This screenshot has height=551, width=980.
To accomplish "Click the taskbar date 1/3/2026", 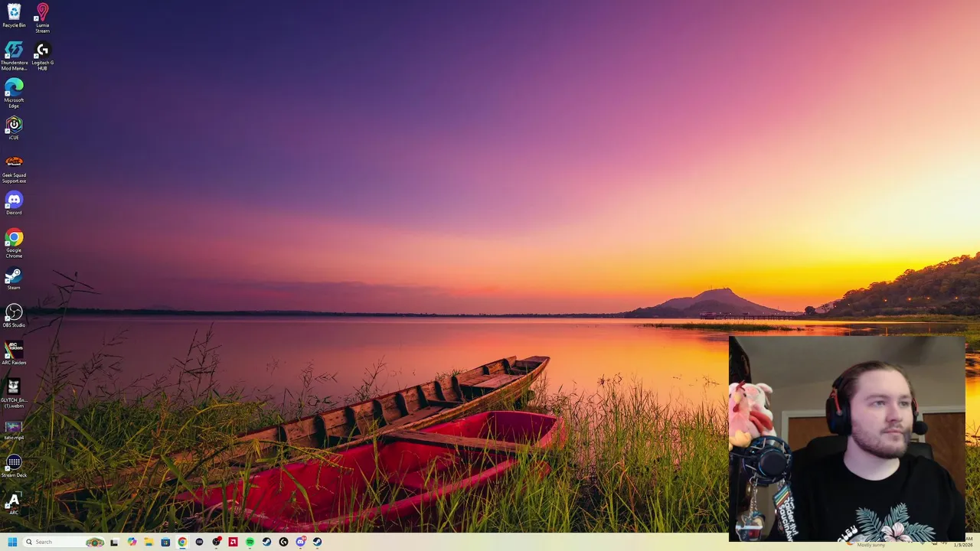I will (962, 544).
